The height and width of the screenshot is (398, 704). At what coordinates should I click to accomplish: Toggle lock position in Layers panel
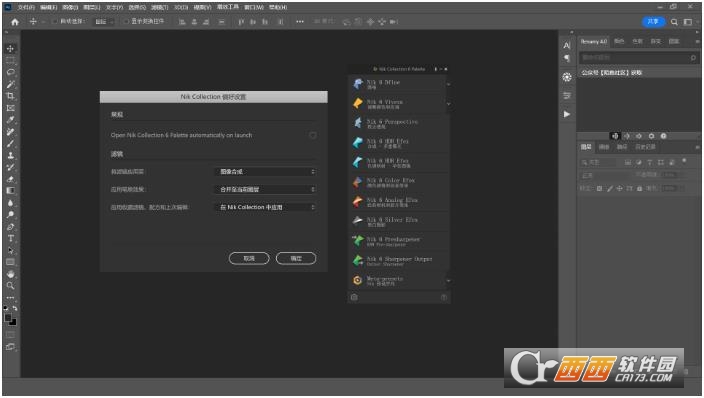620,189
